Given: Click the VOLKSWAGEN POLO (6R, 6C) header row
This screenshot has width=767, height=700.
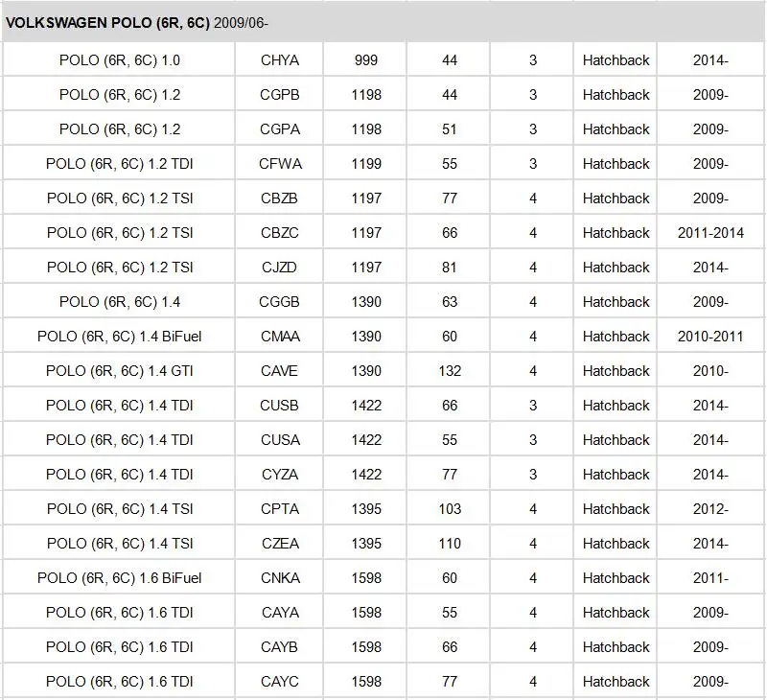Looking at the screenshot, I should 383,22.
